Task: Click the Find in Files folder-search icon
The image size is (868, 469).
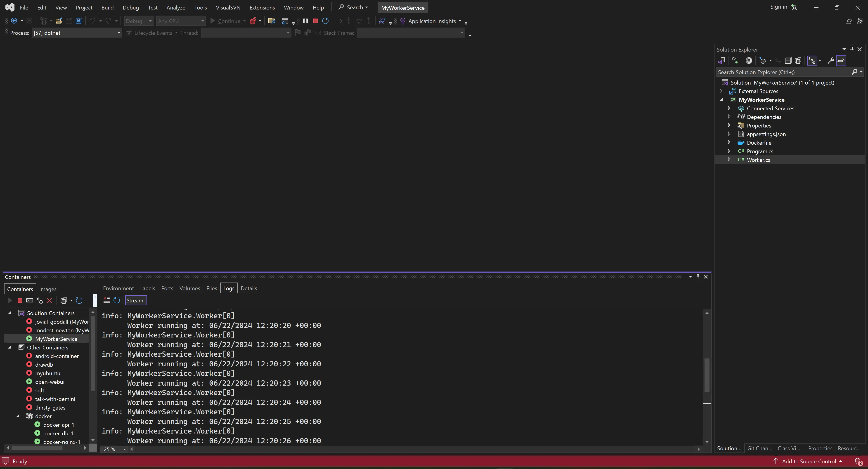Action: 272,21
